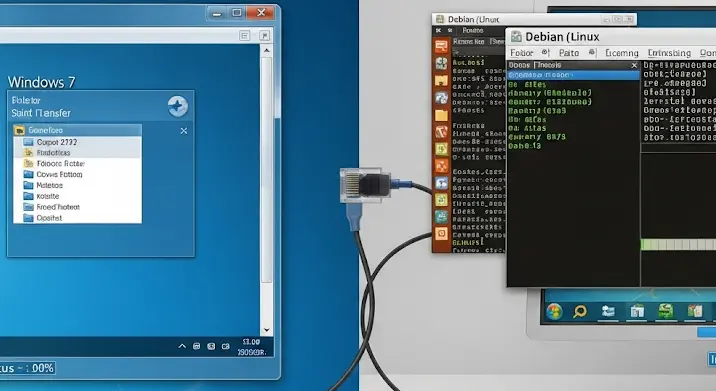Click the magnifier search icon on taskbar

[x=580, y=312]
